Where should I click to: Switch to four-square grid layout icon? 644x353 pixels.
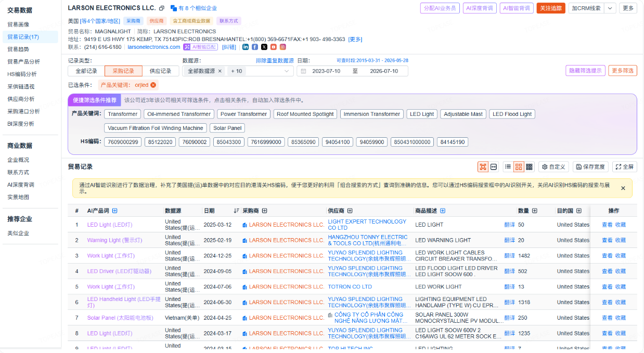click(519, 167)
